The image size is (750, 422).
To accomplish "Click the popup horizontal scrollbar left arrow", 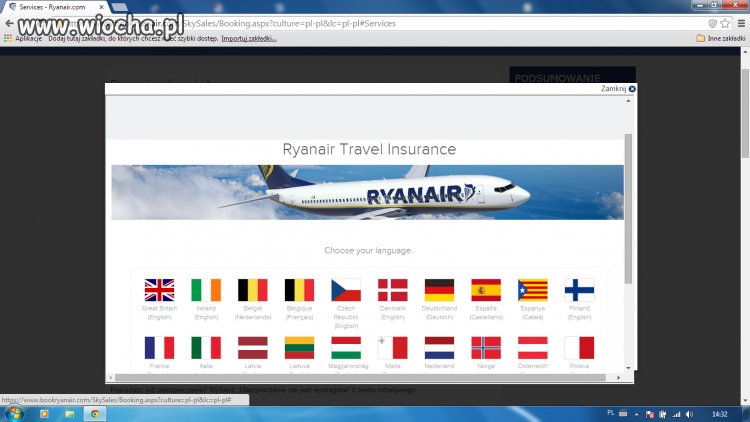I will pyautogui.click(x=110, y=378).
